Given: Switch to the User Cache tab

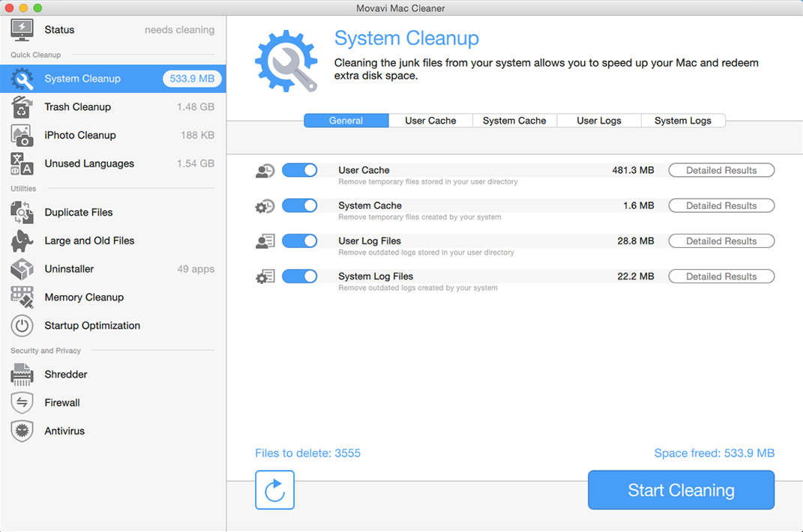Looking at the screenshot, I should click(430, 121).
